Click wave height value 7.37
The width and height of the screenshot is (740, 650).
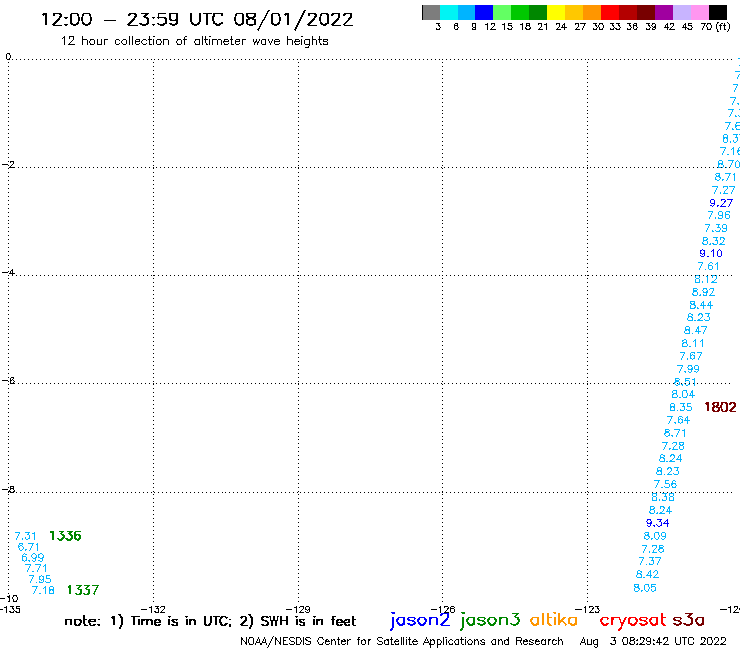pyautogui.click(x=650, y=561)
